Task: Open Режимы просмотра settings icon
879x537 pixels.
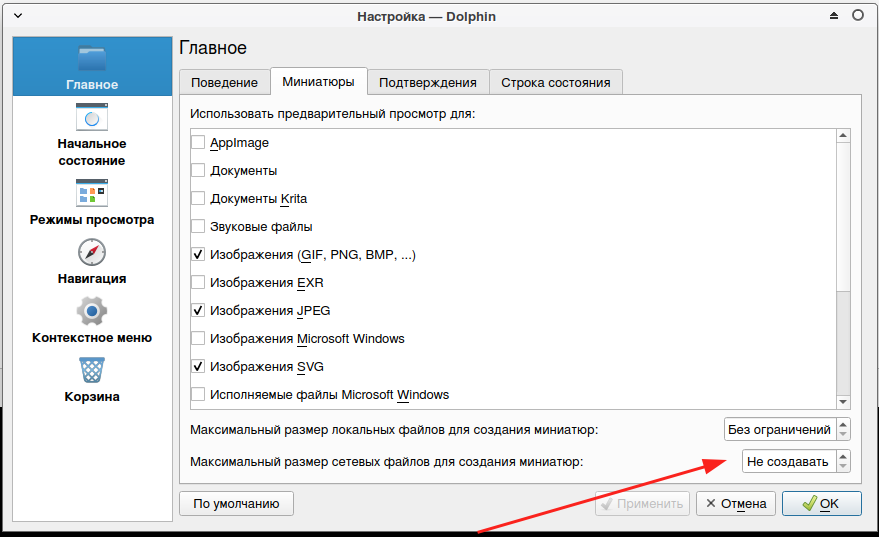Action: pyautogui.click(x=91, y=192)
